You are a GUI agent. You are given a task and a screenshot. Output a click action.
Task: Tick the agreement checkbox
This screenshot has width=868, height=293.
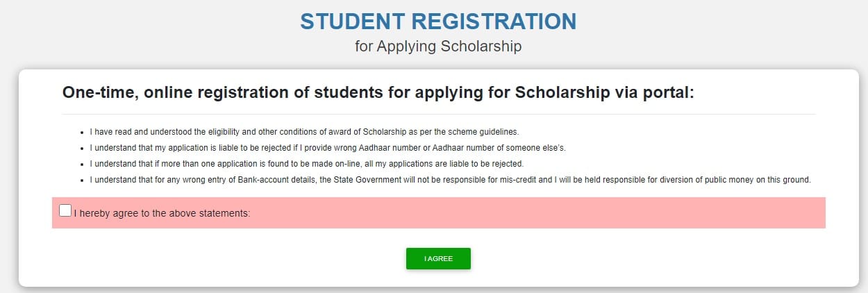(65, 210)
